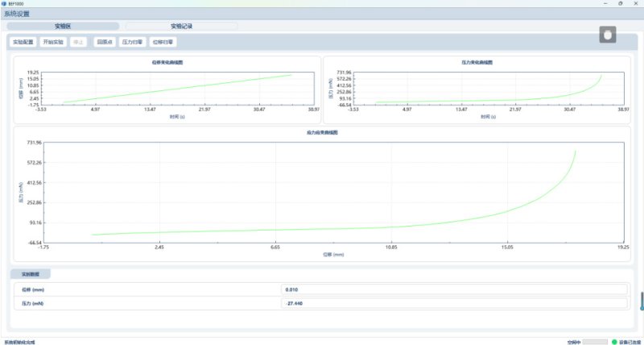The image size is (644, 345).
Task: Select the 实时数据 tab
Action: pos(31,274)
